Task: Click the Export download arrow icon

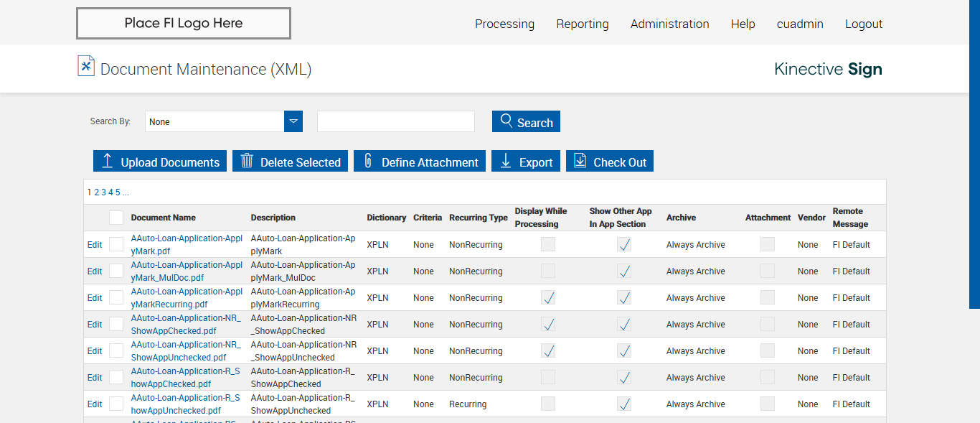Action: click(x=506, y=161)
